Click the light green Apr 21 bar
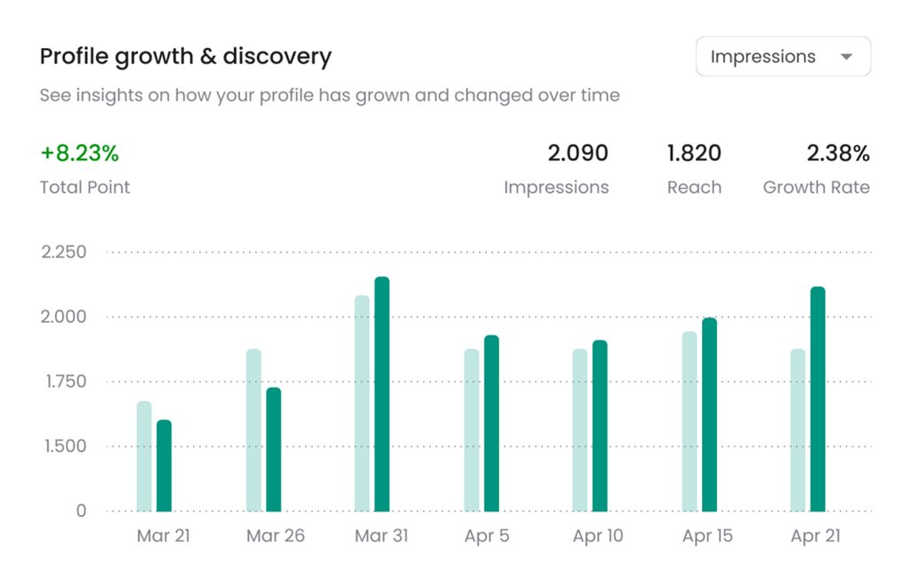911x588 pixels. pos(798,430)
